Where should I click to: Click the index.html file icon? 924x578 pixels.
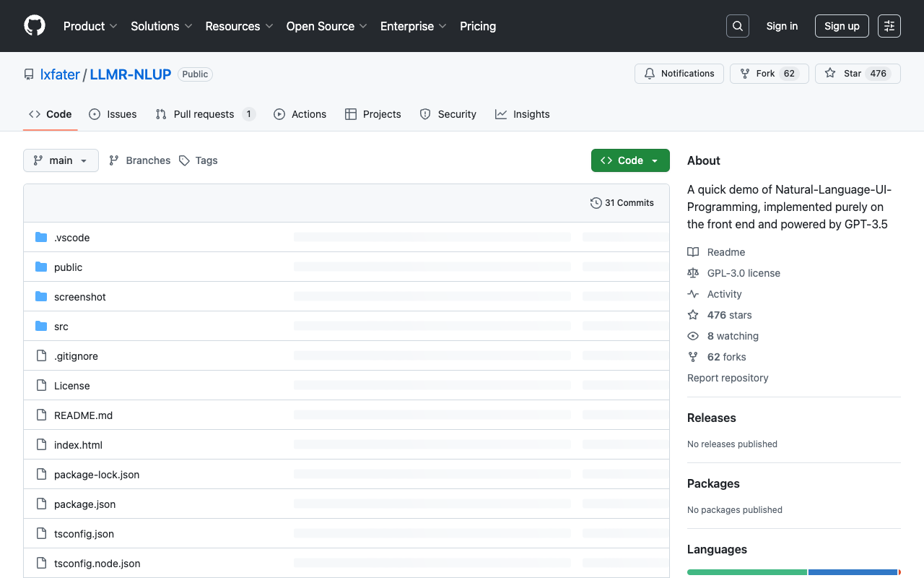41,444
